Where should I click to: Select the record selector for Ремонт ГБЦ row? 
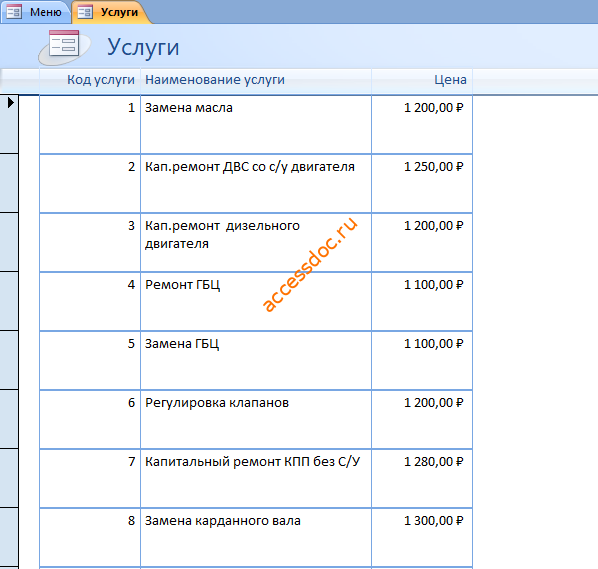coord(9,301)
